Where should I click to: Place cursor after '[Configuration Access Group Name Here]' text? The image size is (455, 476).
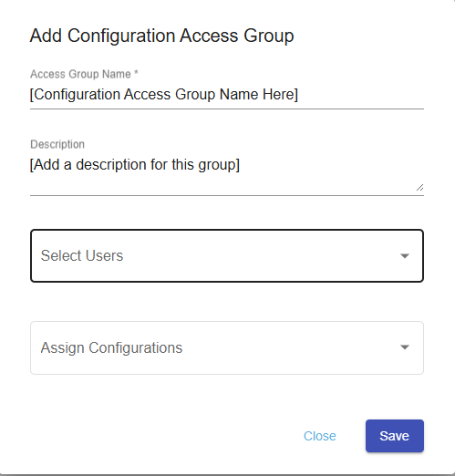coord(299,94)
